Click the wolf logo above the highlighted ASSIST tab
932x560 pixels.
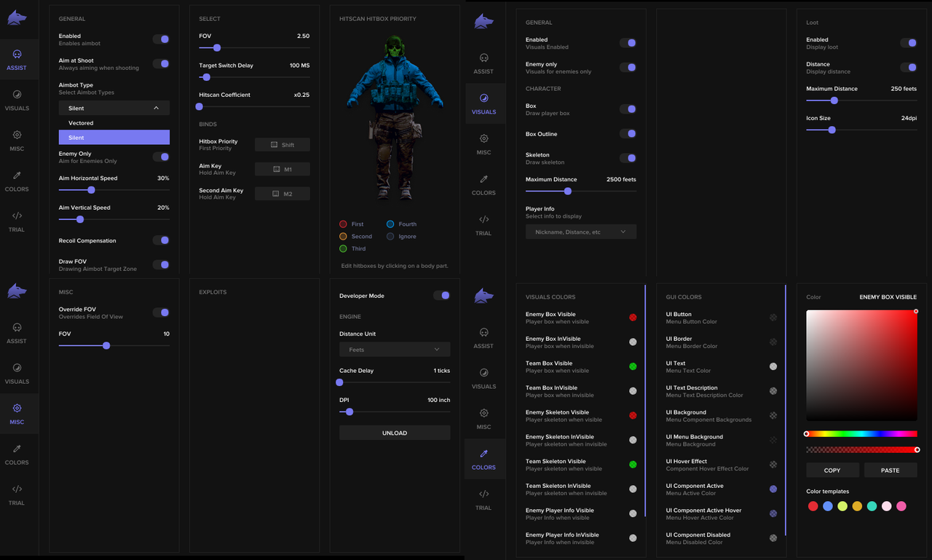coord(17,18)
